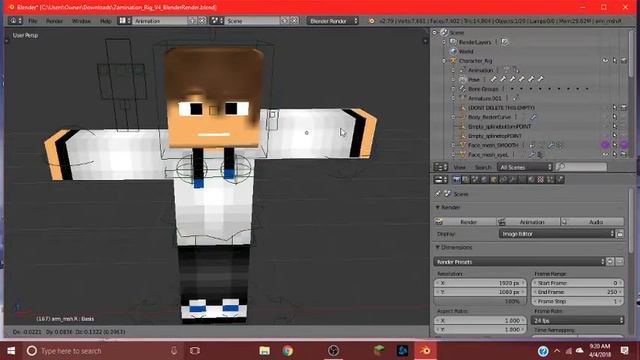Toggle selectability of Body_BezierCurve
This screenshot has width=640, height=360.
615,117
